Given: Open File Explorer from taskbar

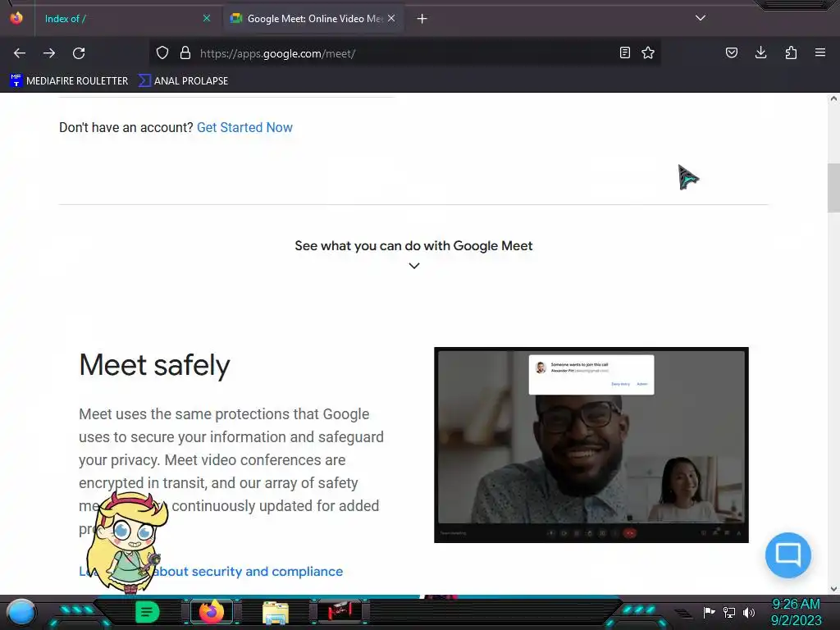Looking at the screenshot, I should coord(276,613).
